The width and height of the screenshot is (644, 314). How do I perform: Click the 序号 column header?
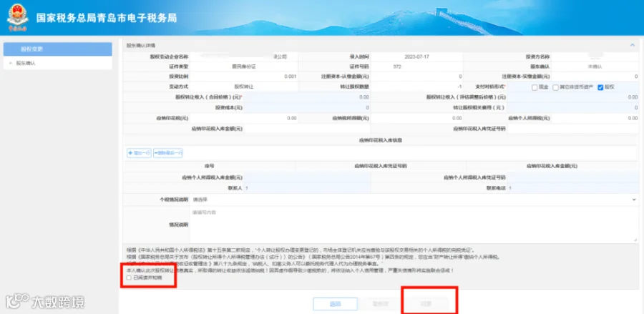click(210, 166)
